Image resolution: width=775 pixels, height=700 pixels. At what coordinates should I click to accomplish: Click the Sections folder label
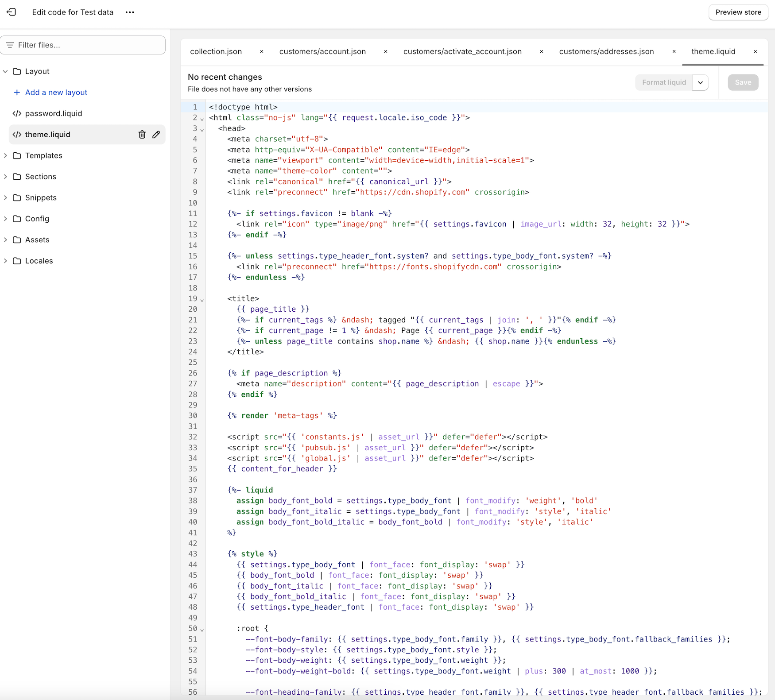coord(41,177)
